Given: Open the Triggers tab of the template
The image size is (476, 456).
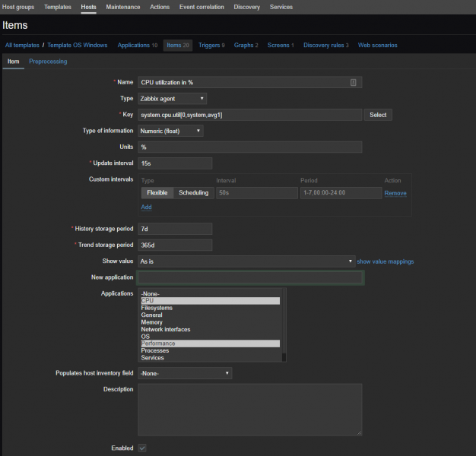Looking at the screenshot, I should coord(211,45).
